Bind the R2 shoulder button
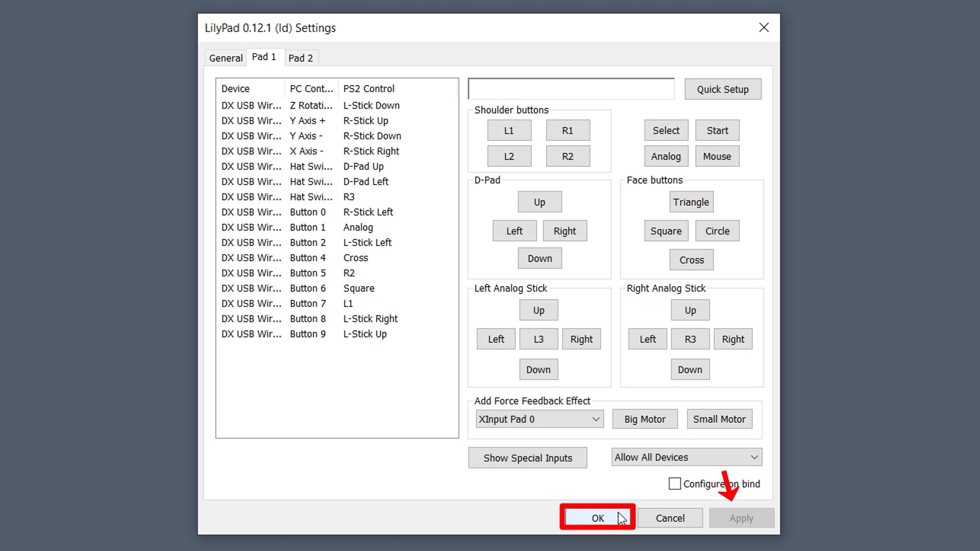 568,156
